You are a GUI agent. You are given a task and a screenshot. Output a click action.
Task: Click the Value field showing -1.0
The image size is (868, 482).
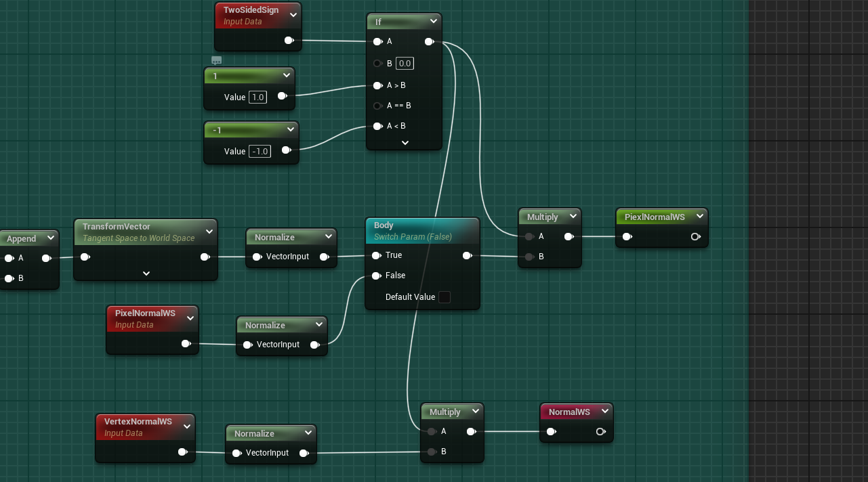pyautogui.click(x=260, y=152)
